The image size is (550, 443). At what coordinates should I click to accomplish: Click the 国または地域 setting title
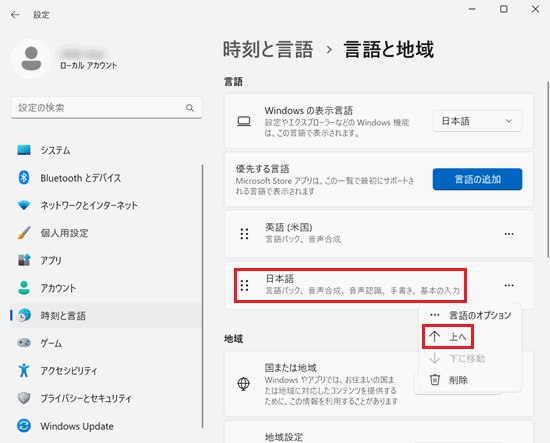290,368
